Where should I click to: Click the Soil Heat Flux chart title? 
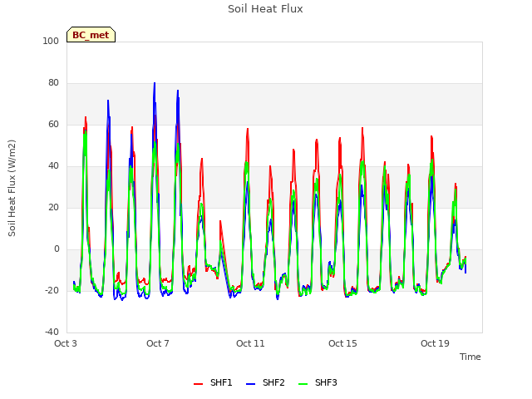point(265,9)
